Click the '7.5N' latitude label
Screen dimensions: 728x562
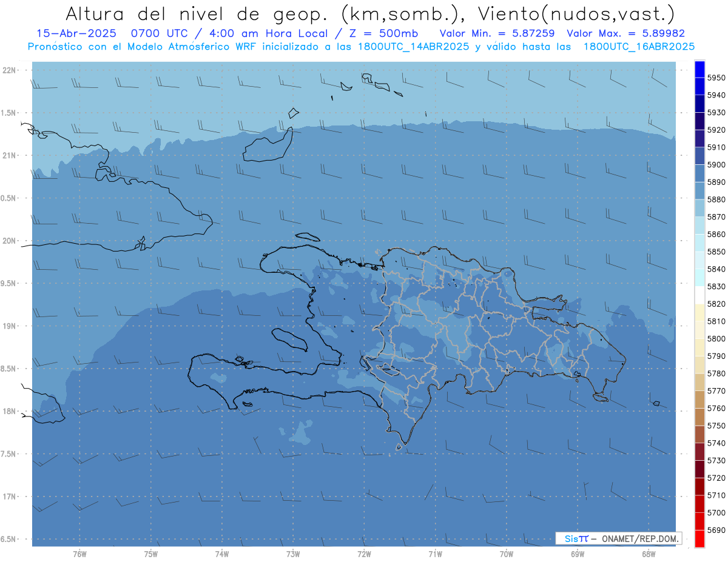[8, 454]
